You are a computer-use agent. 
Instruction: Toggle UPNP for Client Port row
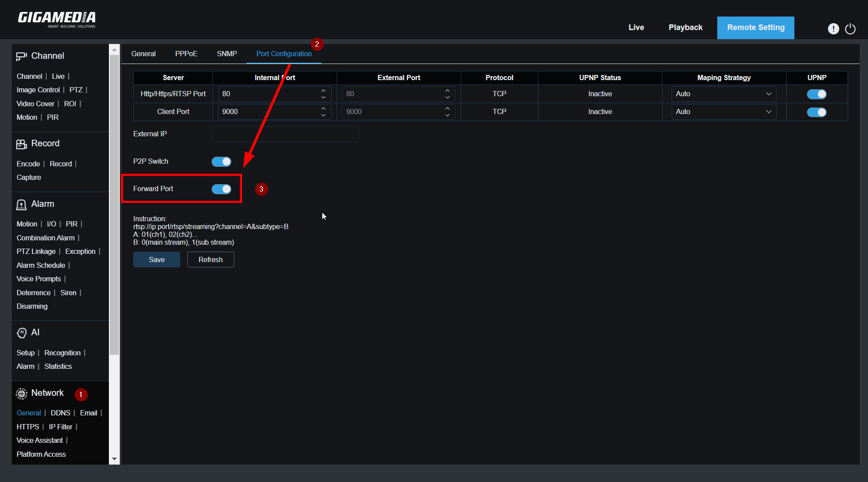tap(816, 112)
